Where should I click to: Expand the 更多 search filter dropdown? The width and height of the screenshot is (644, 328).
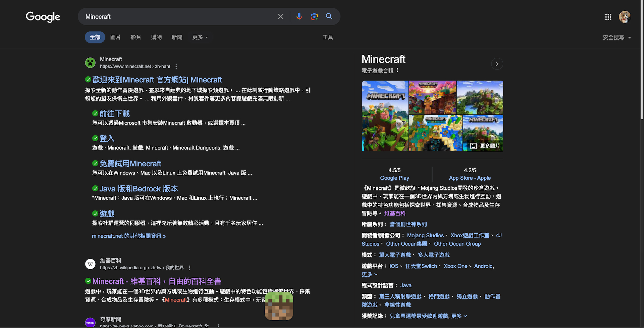coord(200,37)
